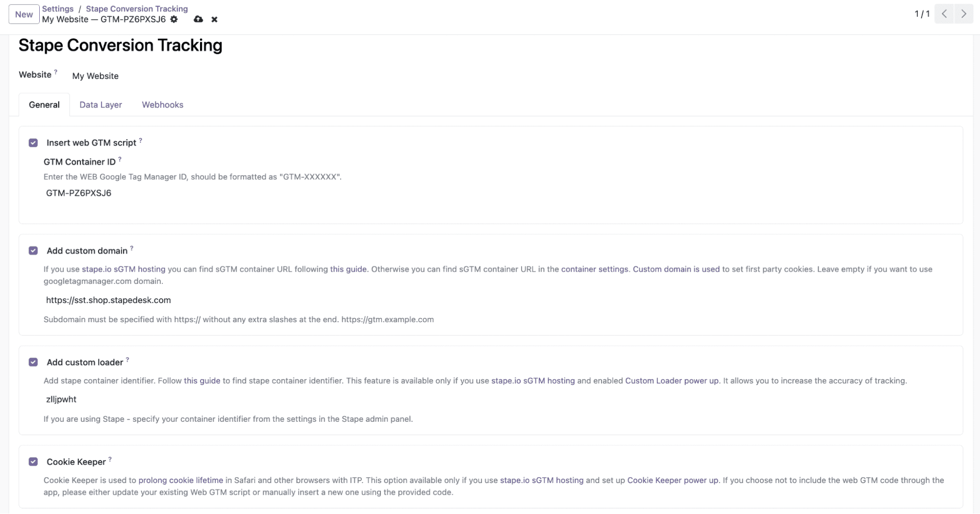The width and height of the screenshot is (980, 514).
Task: Toggle the Add custom domain checkbox
Action: [33, 251]
